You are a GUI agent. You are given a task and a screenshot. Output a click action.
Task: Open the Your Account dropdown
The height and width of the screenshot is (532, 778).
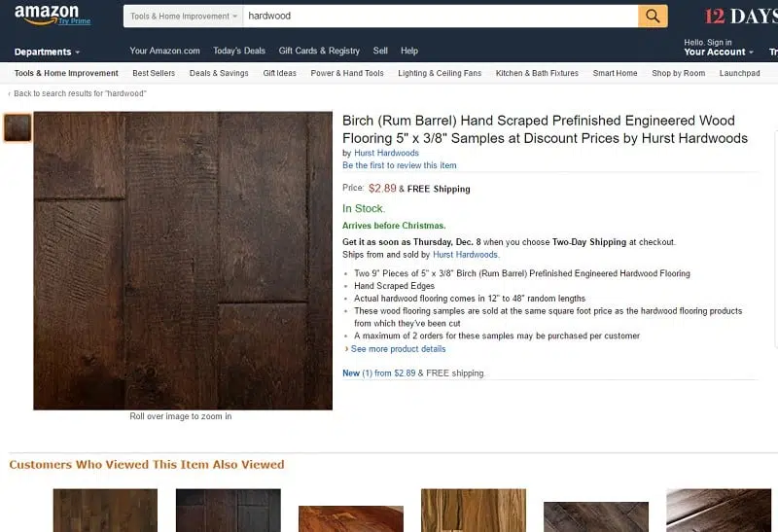[718, 52]
